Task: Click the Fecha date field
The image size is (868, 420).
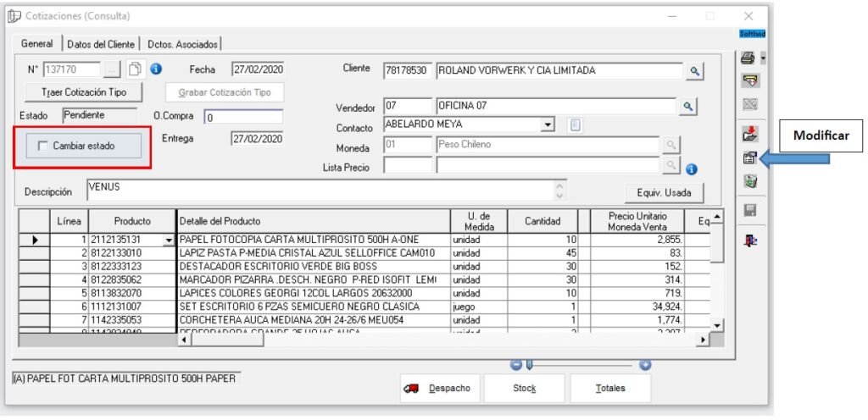Action: click(258, 69)
